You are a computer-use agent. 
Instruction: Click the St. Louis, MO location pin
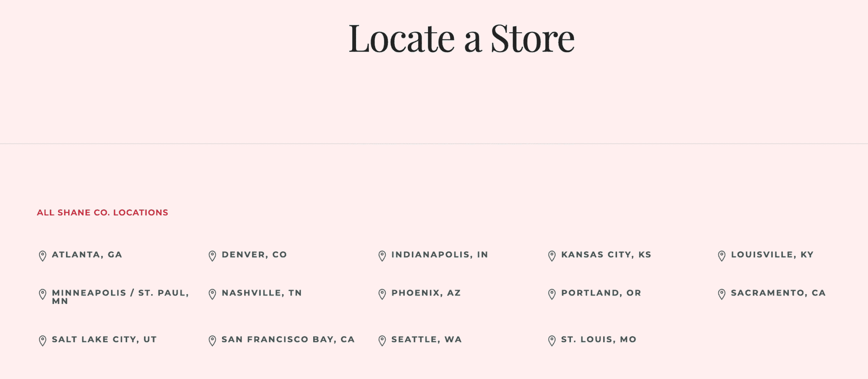click(x=552, y=340)
